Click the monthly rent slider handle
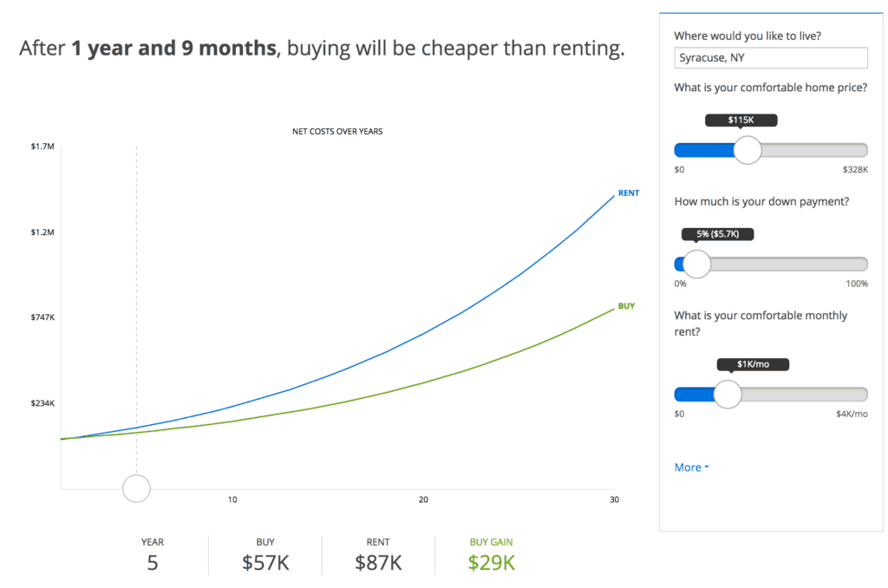Image resolution: width=888 pixels, height=588 pixels. (x=726, y=395)
